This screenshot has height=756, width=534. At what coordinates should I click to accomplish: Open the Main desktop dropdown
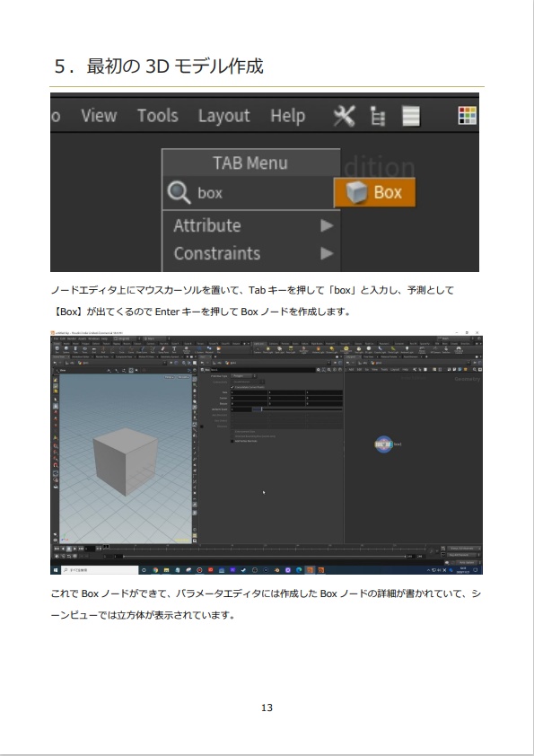coord(155,338)
